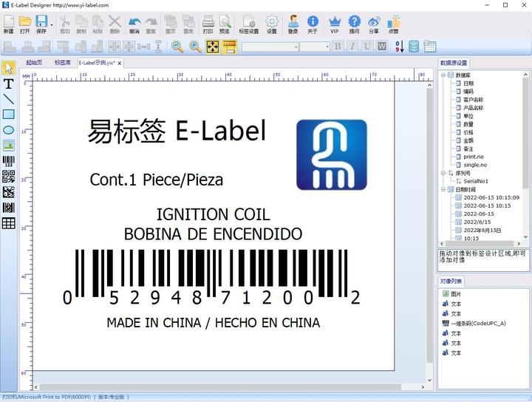
Task: Click the 点赞 thumbs-up icon
Action: [394, 24]
